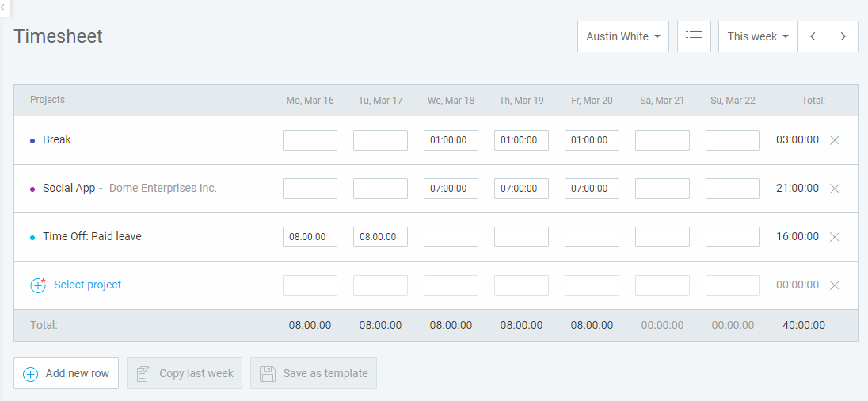The image size is (868, 401).
Task: Open This week date range dropdown
Action: [758, 36]
